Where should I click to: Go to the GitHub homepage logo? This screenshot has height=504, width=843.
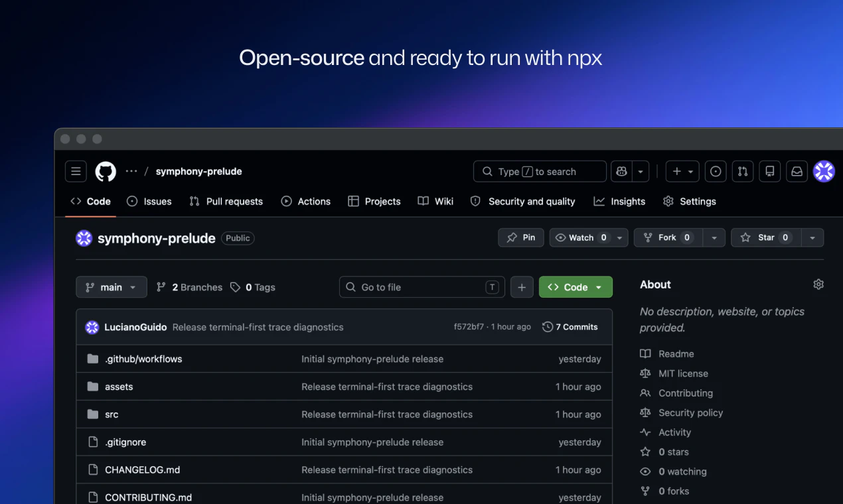106,172
